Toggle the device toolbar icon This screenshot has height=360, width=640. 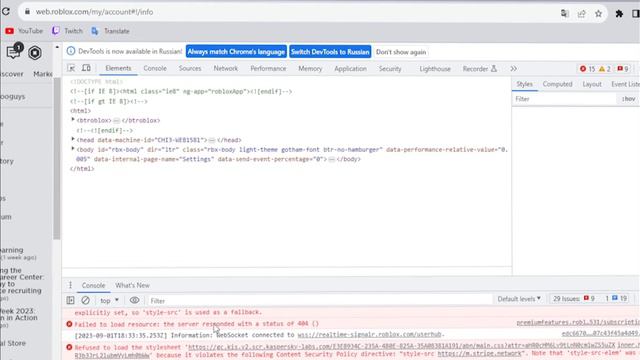click(x=86, y=68)
